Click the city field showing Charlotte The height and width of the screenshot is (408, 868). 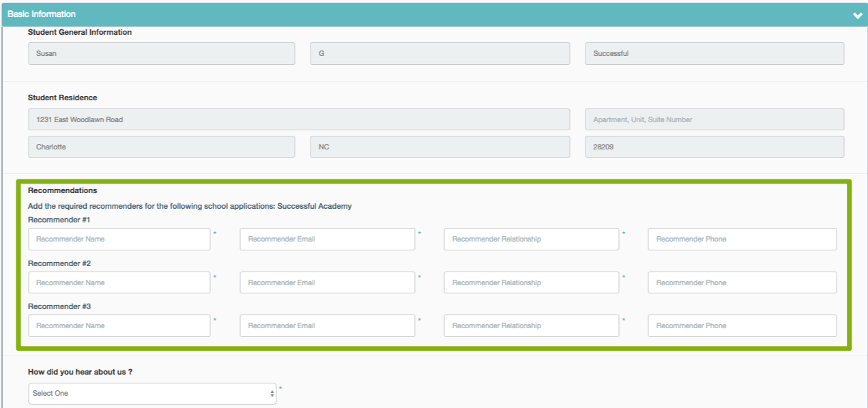click(x=162, y=147)
